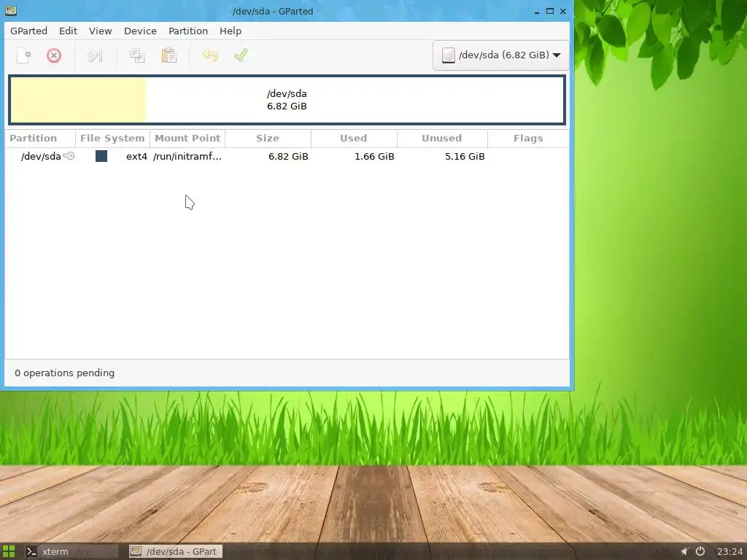Close the GParted window

(x=563, y=11)
